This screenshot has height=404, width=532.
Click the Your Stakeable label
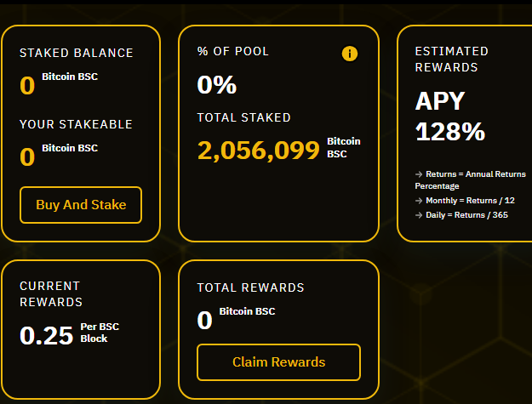(x=76, y=124)
